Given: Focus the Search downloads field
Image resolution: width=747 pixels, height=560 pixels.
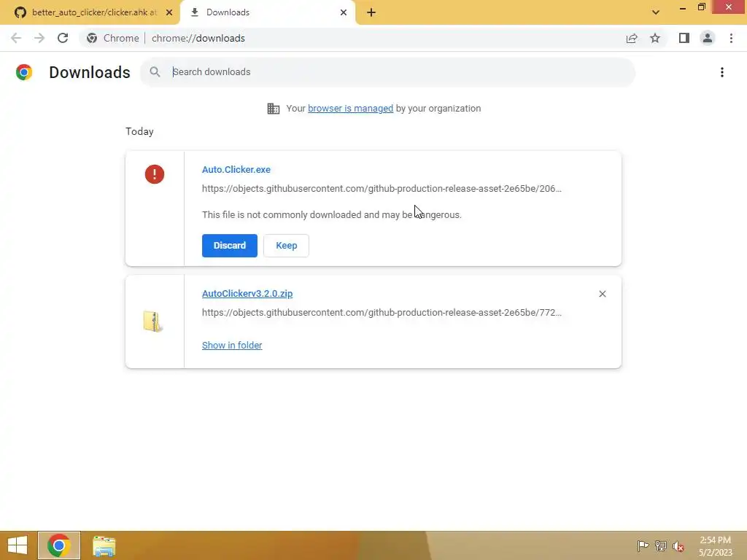Looking at the screenshot, I should pyautogui.click(x=387, y=72).
